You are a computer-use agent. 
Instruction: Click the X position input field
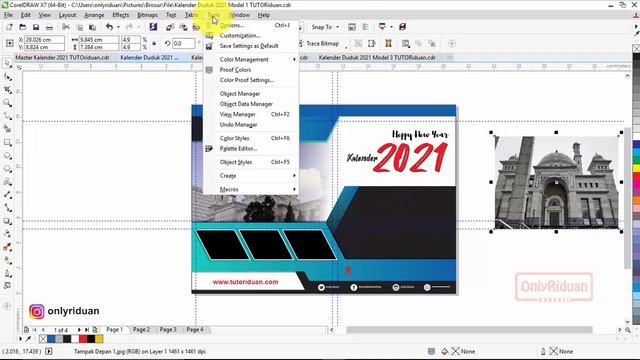(x=44, y=40)
